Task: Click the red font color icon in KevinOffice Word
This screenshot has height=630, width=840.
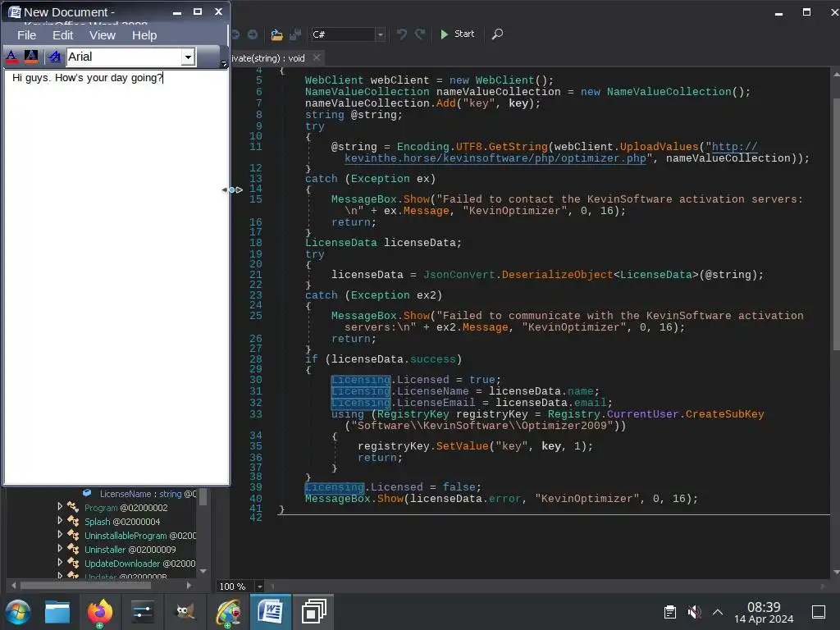Action: [x=11, y=57]
